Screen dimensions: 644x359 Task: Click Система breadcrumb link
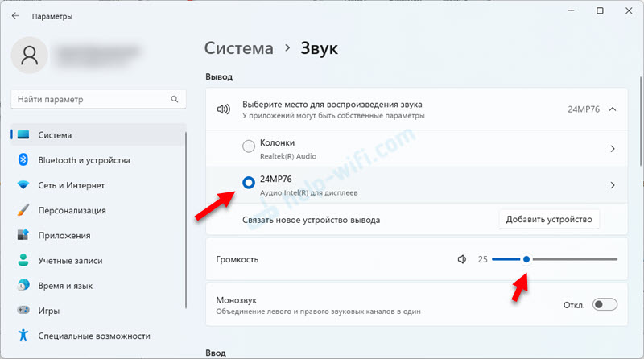click(239, 48)
